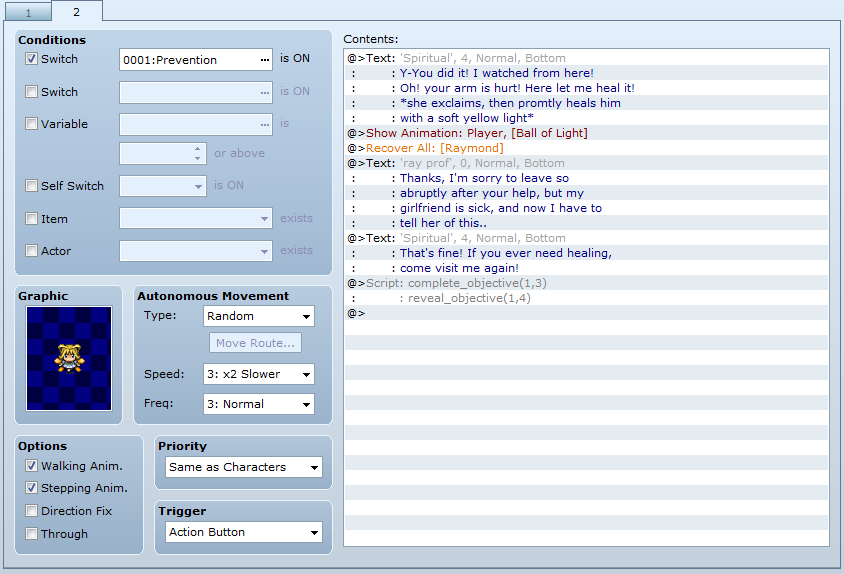Select line 'tell her of this..'
The height and width of the screenshot is (574, 844).
tap(586, 223)
